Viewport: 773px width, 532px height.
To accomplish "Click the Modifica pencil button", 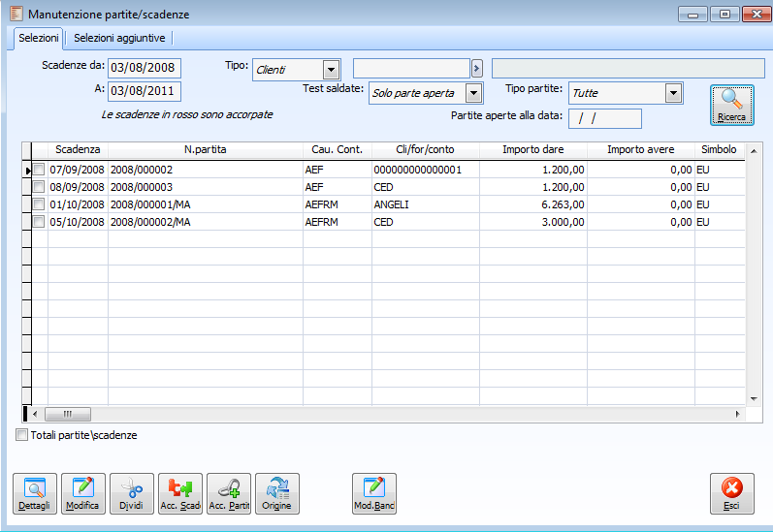I will (x=82, y=493).
